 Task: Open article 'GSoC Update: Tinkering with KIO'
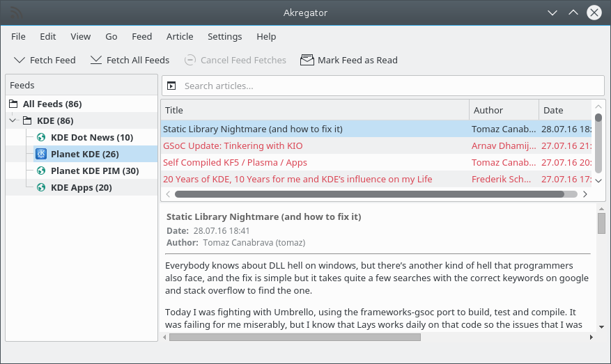click(x=233, y=145)
